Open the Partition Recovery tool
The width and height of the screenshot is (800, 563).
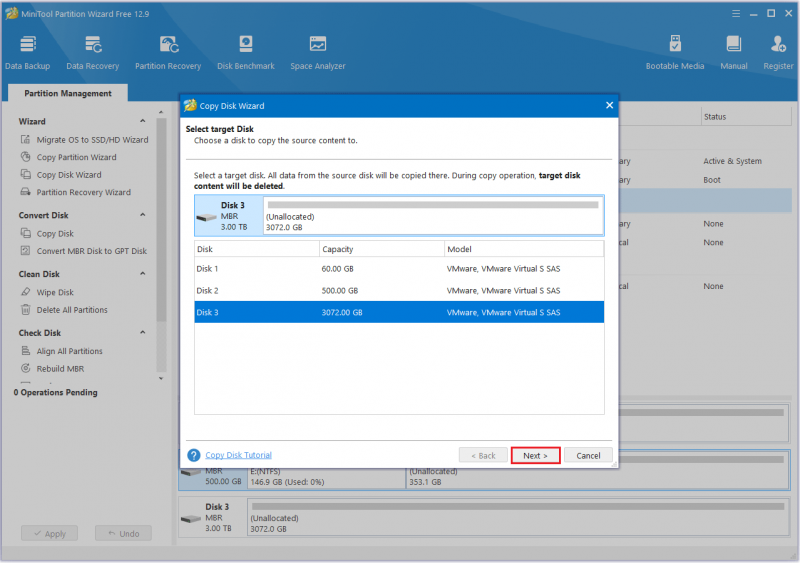(x=168, y=53)
